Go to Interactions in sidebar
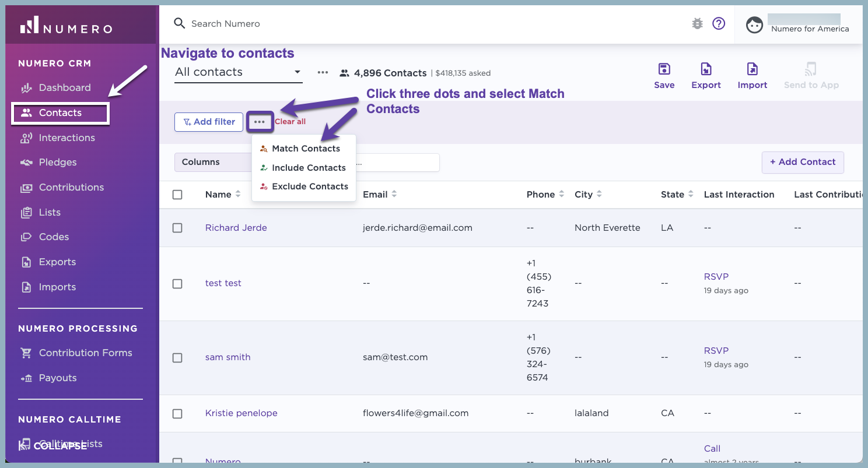This screenshot has width=868, height=468. [57, 138]
